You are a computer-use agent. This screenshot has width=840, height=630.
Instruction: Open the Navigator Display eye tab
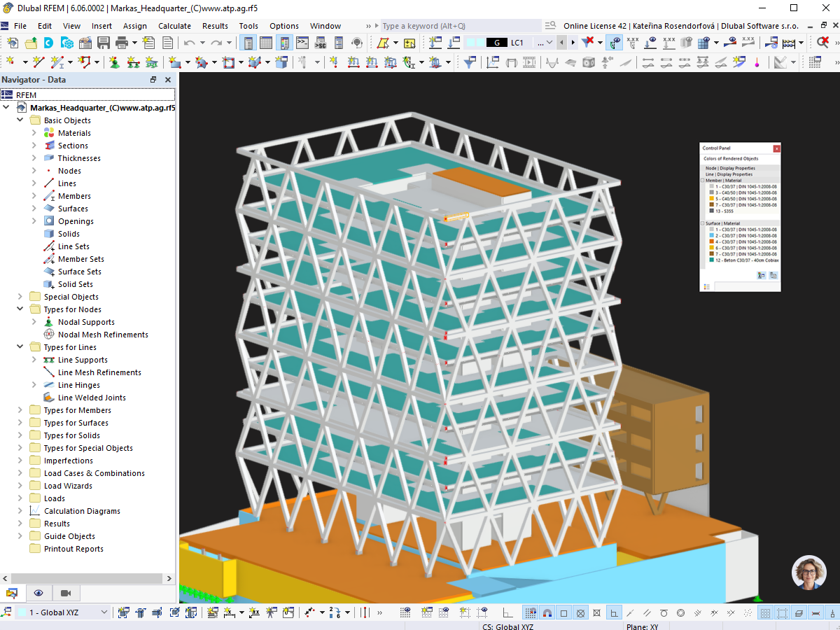pyautogui.click(x=38, y=593)
